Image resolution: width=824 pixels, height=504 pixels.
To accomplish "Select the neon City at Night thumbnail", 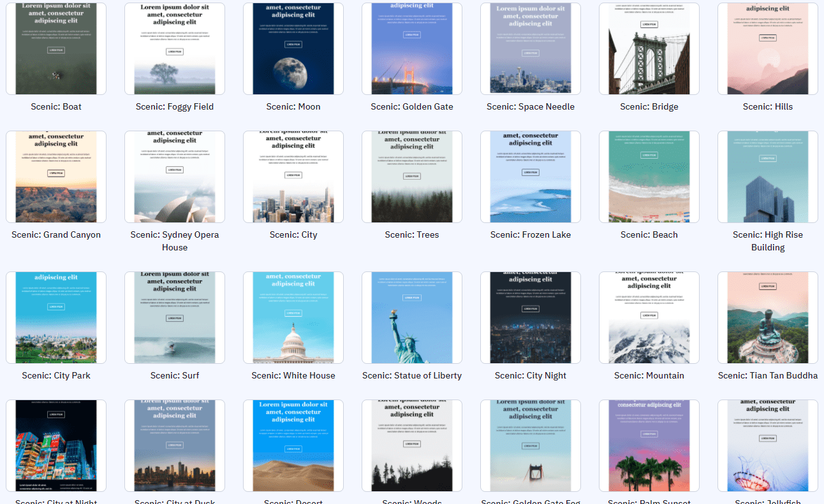I will coord(56,446).
